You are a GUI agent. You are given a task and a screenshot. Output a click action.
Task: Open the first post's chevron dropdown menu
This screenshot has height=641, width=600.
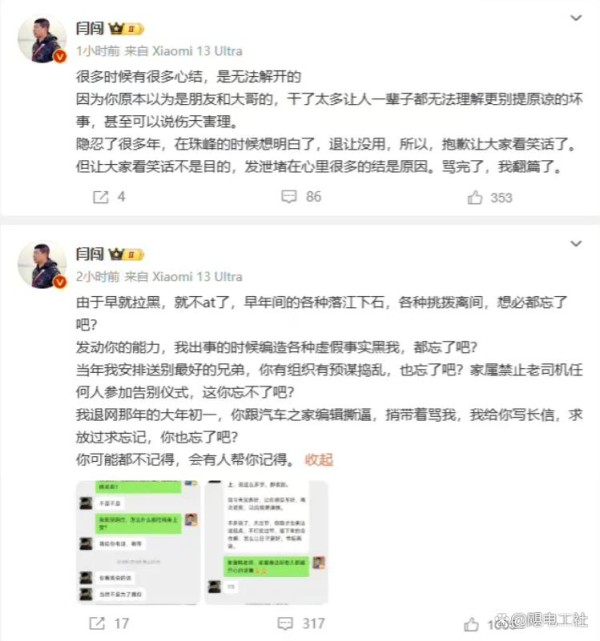[576, 18]
